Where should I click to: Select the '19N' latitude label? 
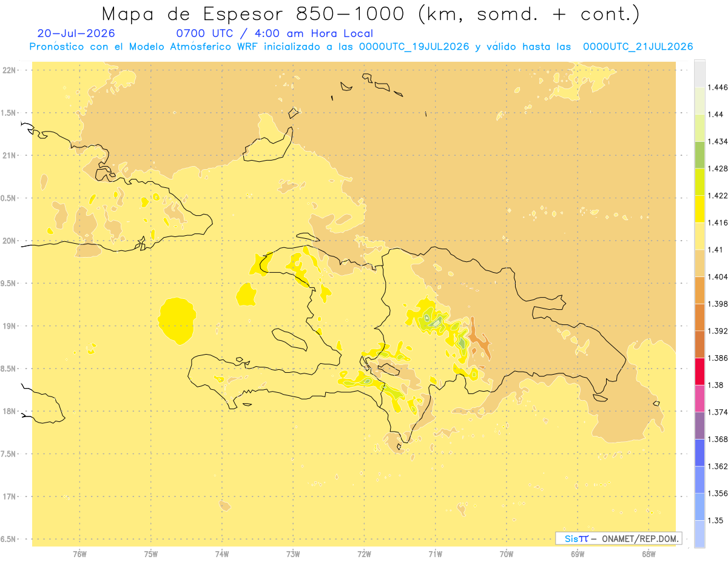pos(9,326)
